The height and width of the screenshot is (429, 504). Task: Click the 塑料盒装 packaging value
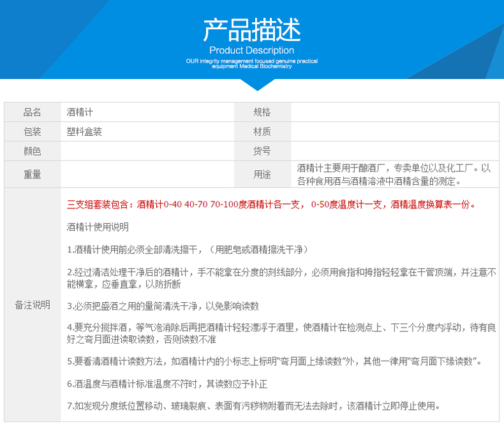click(84, 132)
